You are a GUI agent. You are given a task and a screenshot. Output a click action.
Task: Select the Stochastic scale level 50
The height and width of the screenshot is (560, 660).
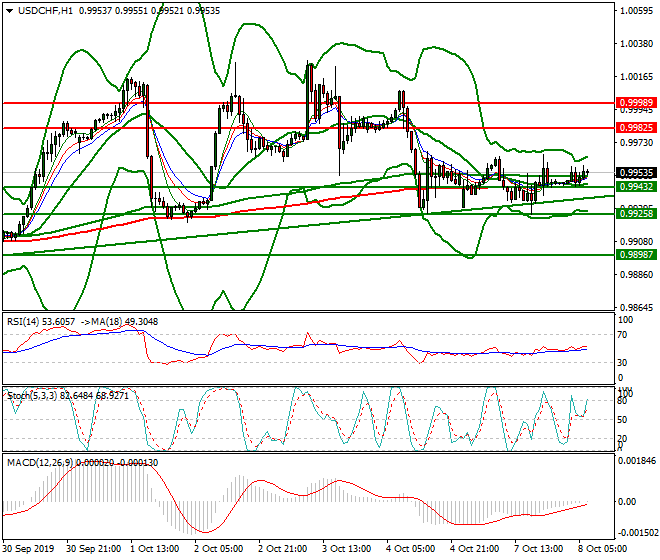tap(622, 420)
